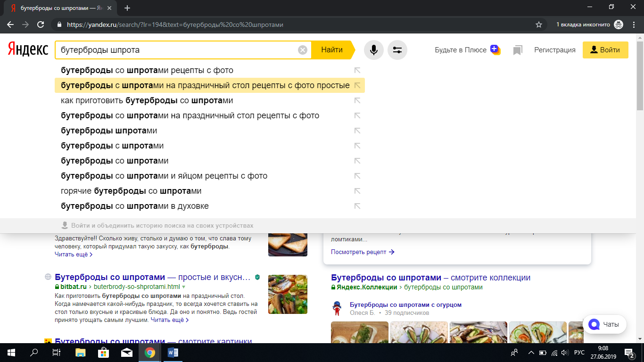The height and width of the screenshot is (362, 644).
Task: Open the Mail app from taskbar
Action: click(126, 353)
